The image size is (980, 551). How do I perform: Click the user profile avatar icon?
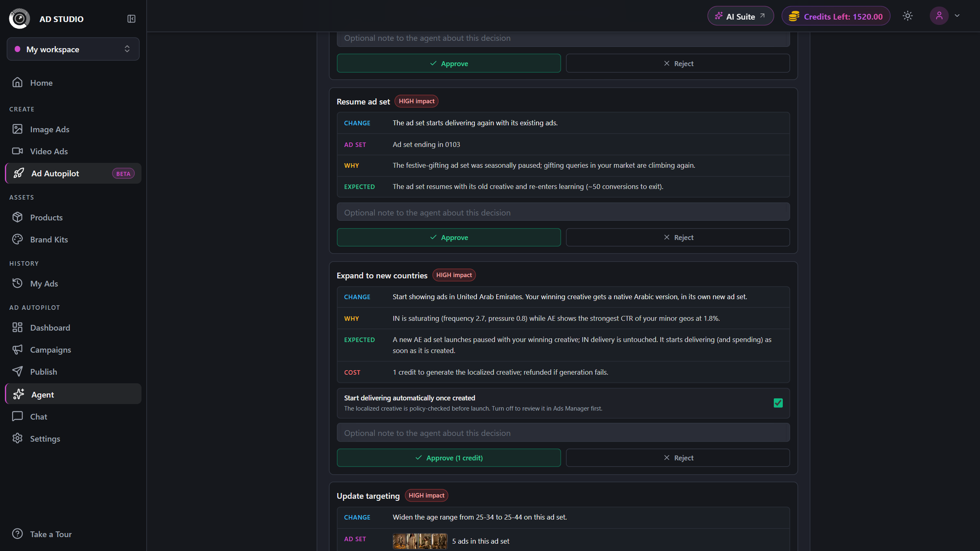[939, 16]
